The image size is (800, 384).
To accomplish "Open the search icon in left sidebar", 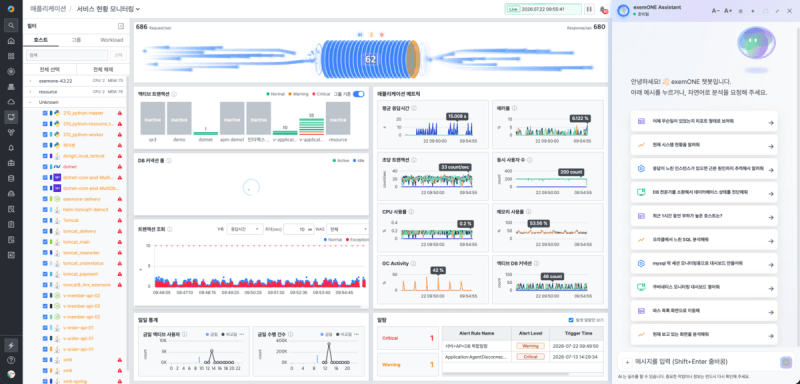I will coord(11,25).
